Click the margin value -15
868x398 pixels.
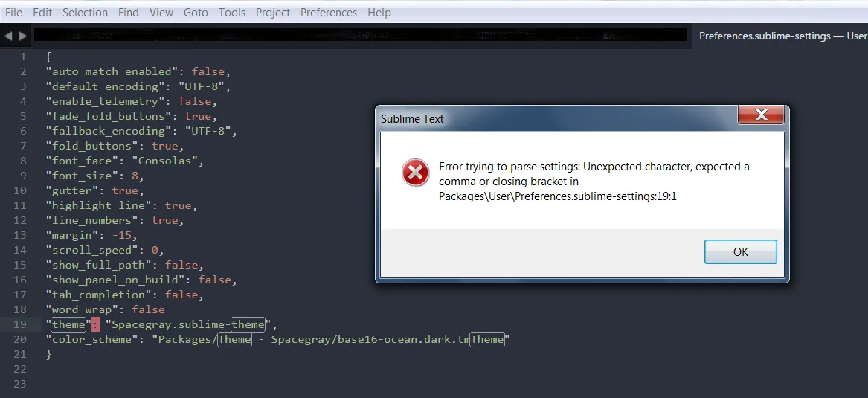pyautogui.click(x=121, y=235)
